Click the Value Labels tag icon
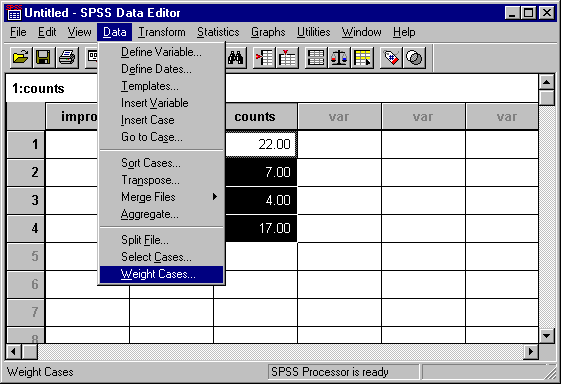The width and height of the screenshot is (561, 384). [x=391, y=58]
